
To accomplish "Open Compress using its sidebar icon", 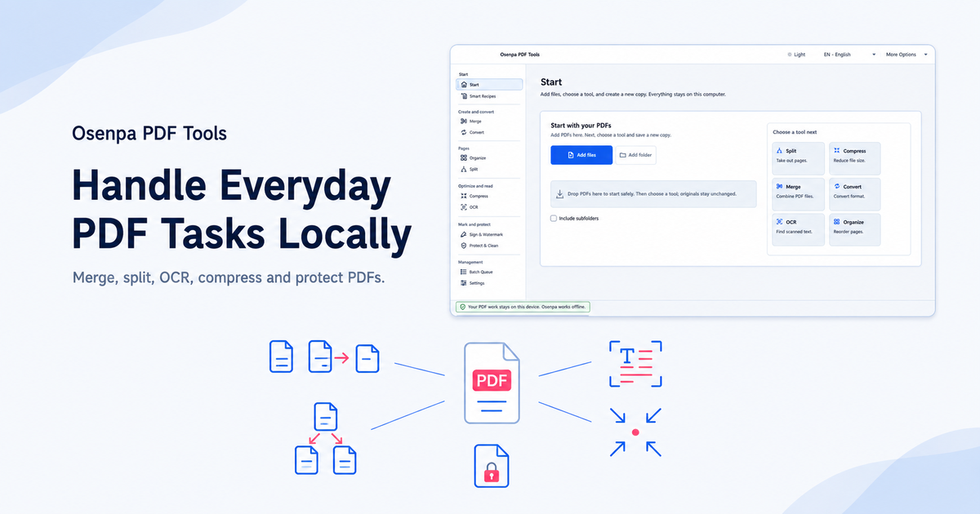I will [x=464, y=196].
